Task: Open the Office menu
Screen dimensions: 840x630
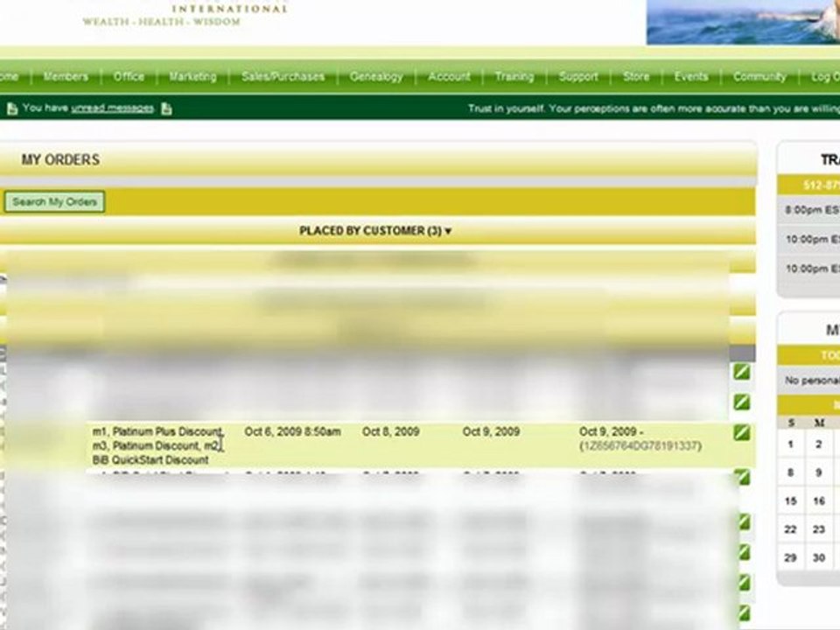Action: (129, 77)
